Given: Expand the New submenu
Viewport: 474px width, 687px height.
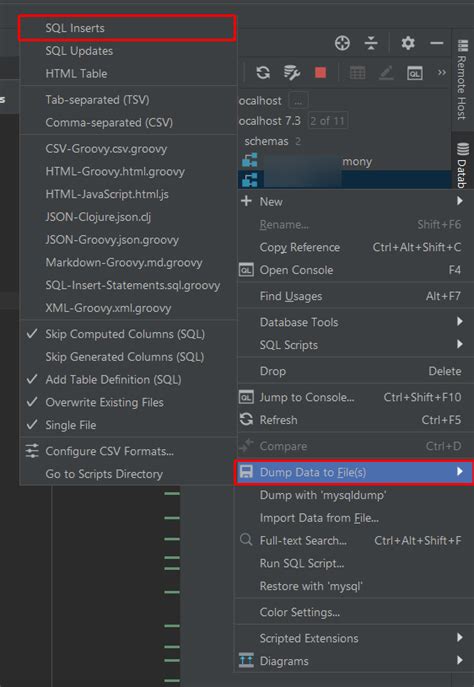Looking at the screenshot, I should click(x=354, y=202).
